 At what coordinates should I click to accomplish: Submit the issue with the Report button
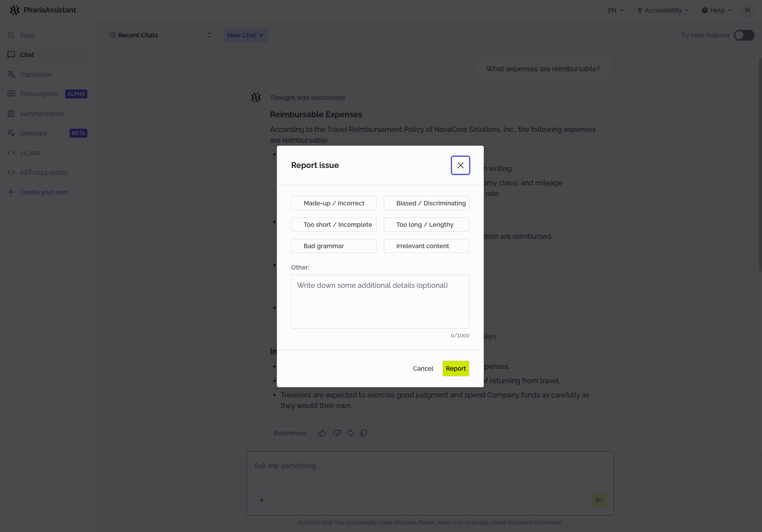pos(455,368)
